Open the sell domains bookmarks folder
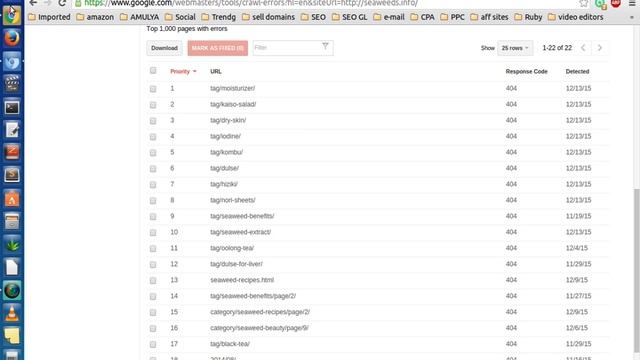This screenshot has height=360, width=640. [269, 17]
